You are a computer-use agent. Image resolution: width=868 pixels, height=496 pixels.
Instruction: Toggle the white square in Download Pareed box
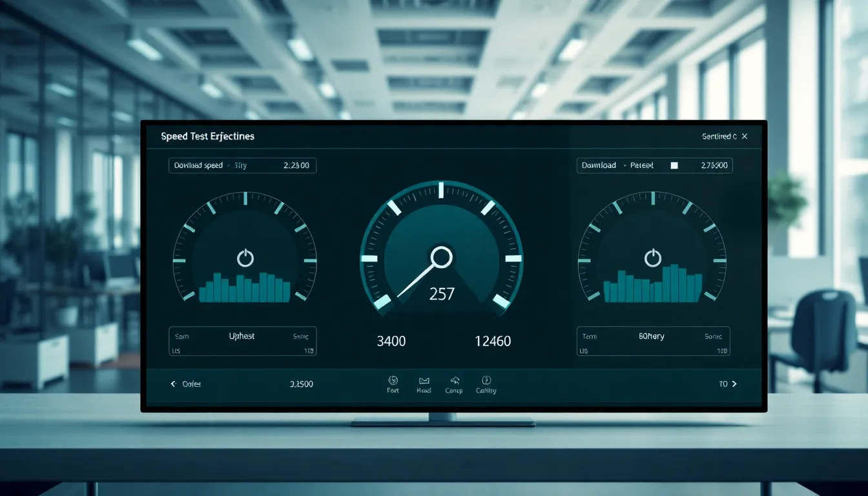point(674,165)
